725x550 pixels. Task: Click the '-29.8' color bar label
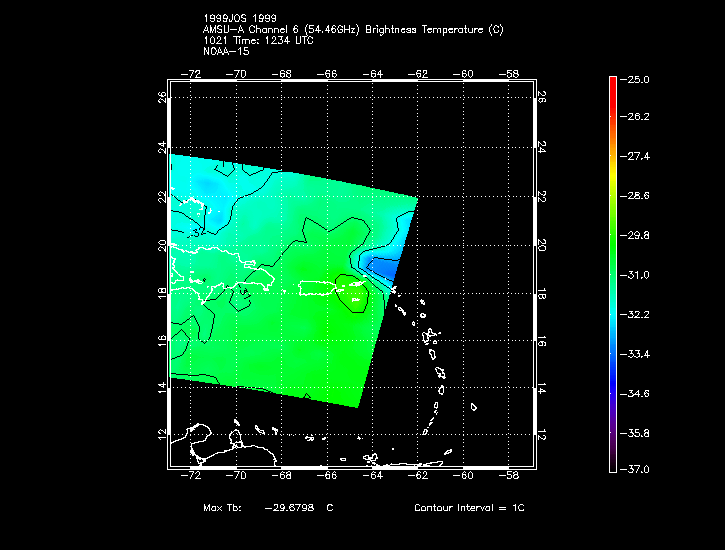635,236
